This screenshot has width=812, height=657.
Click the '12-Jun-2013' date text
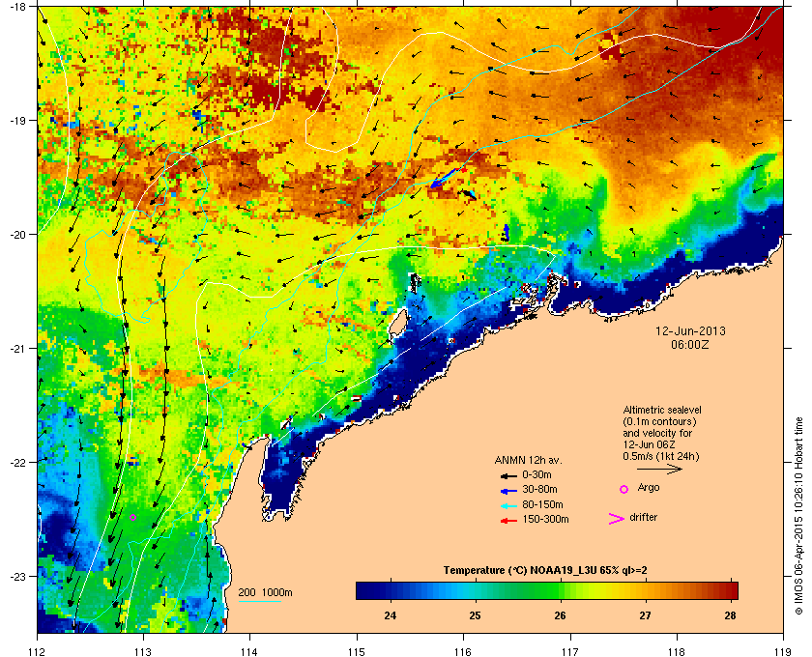(690, 330)
